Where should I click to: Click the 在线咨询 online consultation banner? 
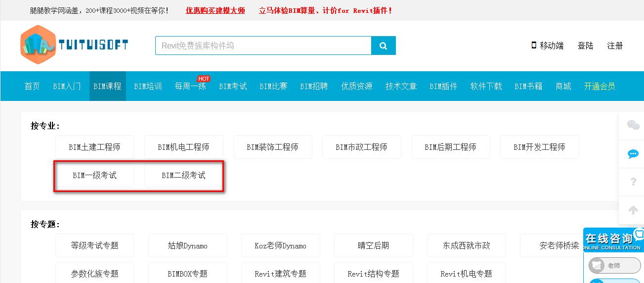tap(613, 240)
